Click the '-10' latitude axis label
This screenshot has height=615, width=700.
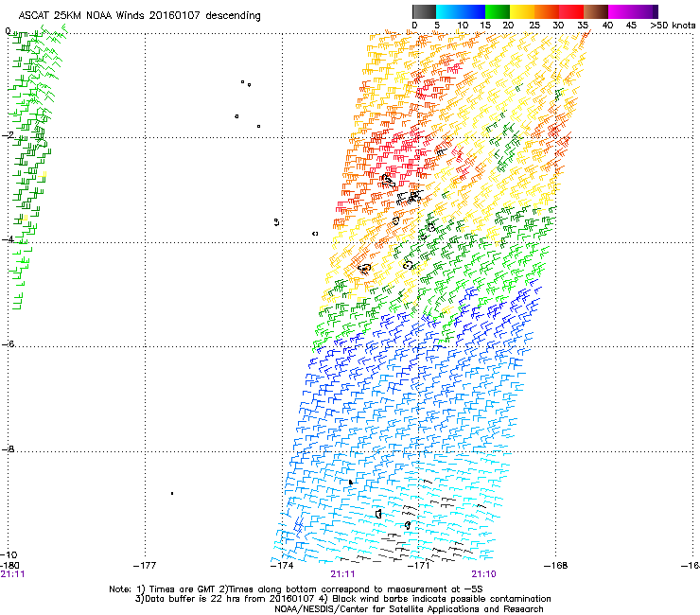9,554
